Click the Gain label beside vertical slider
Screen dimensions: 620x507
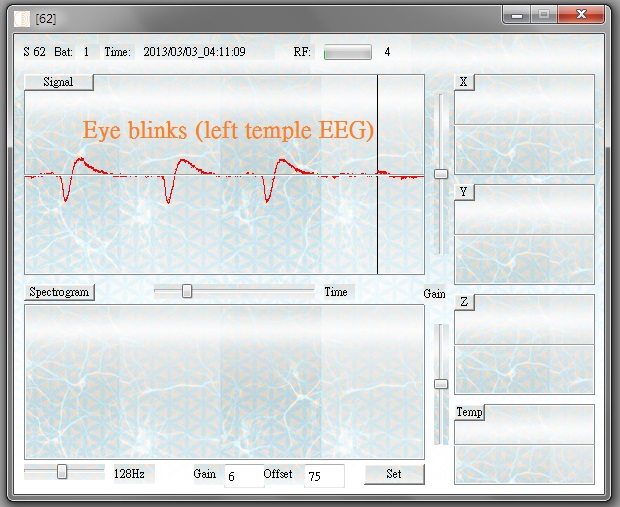coord(434,294)
